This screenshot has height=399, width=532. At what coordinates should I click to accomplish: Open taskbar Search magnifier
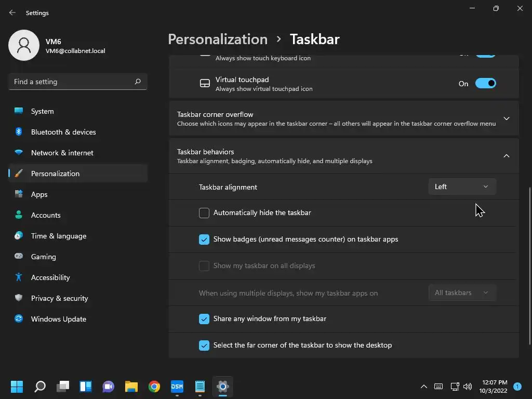[40, 387]
